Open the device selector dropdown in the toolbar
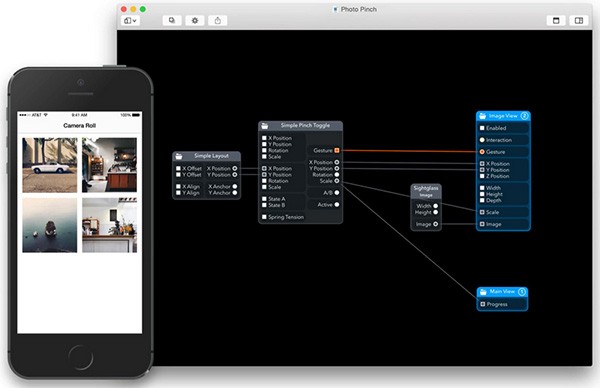This screenshot has height=388, width=600. pos(130,21)
